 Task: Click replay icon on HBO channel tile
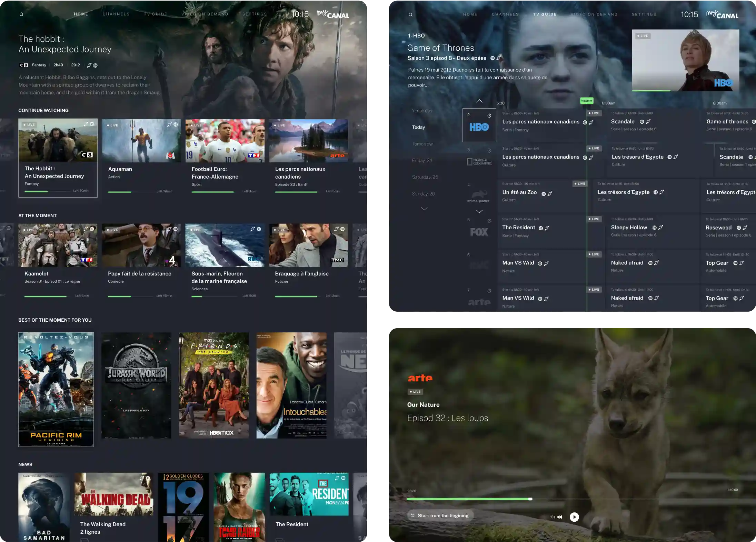(x=489, y=116)
